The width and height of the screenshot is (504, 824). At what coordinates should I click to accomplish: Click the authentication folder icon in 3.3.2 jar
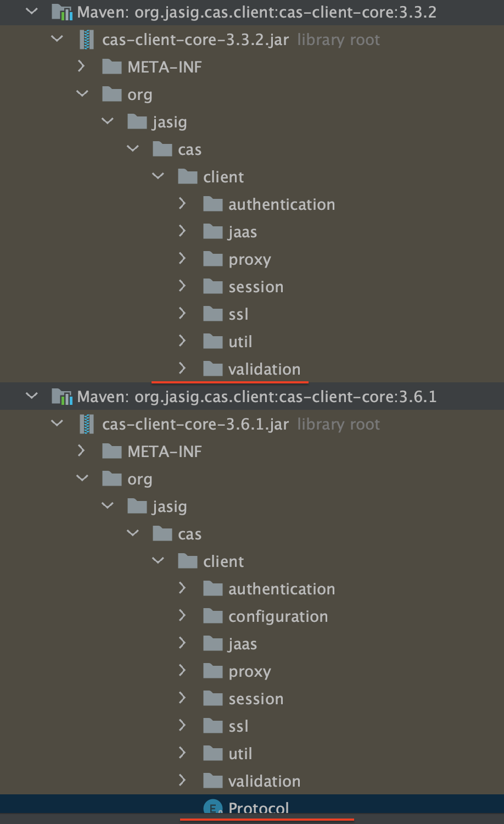(x=213, y=204)
